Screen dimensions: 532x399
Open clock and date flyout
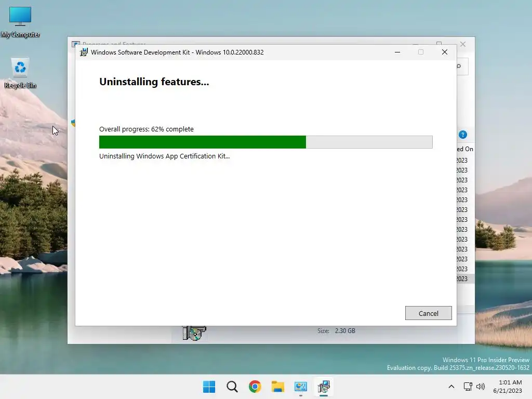coord(508,387)
